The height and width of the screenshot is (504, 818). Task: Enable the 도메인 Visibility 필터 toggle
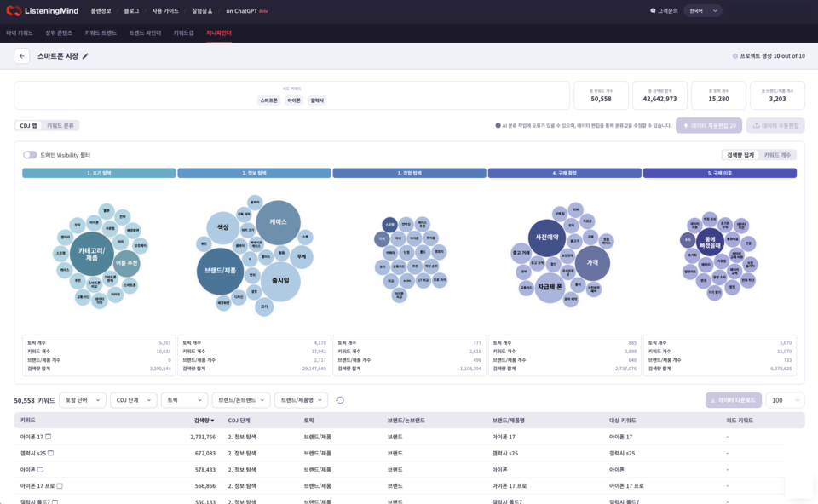(30, 155)
